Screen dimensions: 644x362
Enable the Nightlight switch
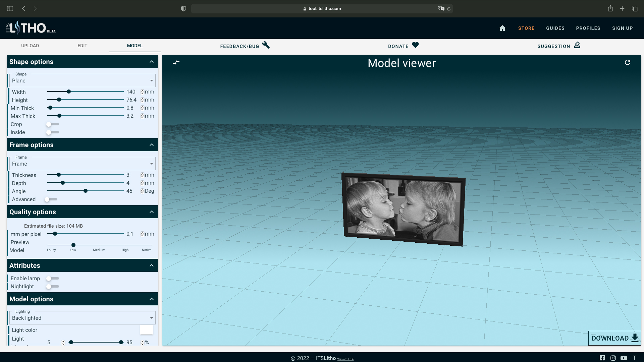(x=52, y=287)
